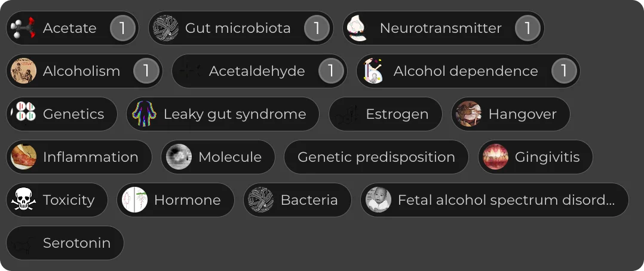Screen dimensions: 644x271
Task: Click the count badge on Acetate
Action: (122, 28)
